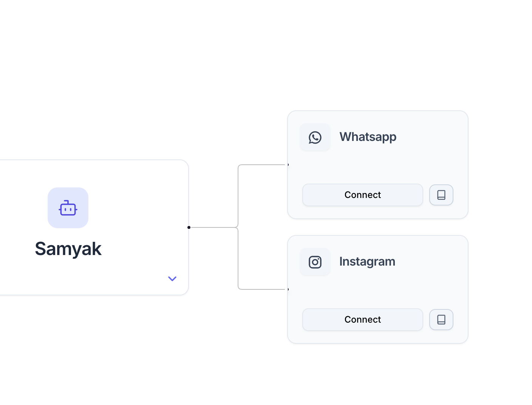
Task: Connect the Whatsapp channel
Action: click(x=363, y=195)
